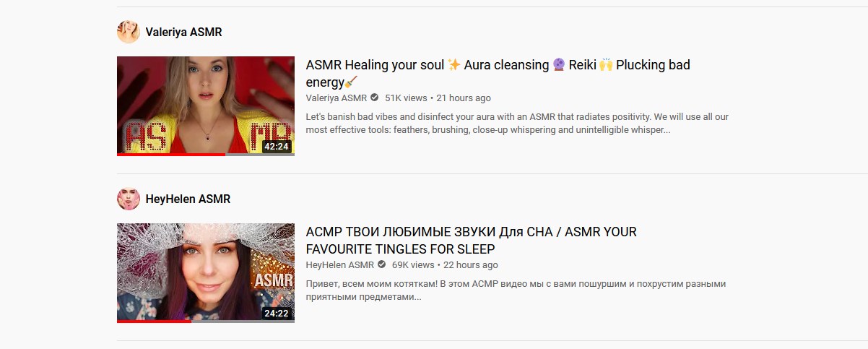Screen dimensions: 868x349
Task: Open HeyHelen ASMR channel avatar
Action: pos(129,199)
